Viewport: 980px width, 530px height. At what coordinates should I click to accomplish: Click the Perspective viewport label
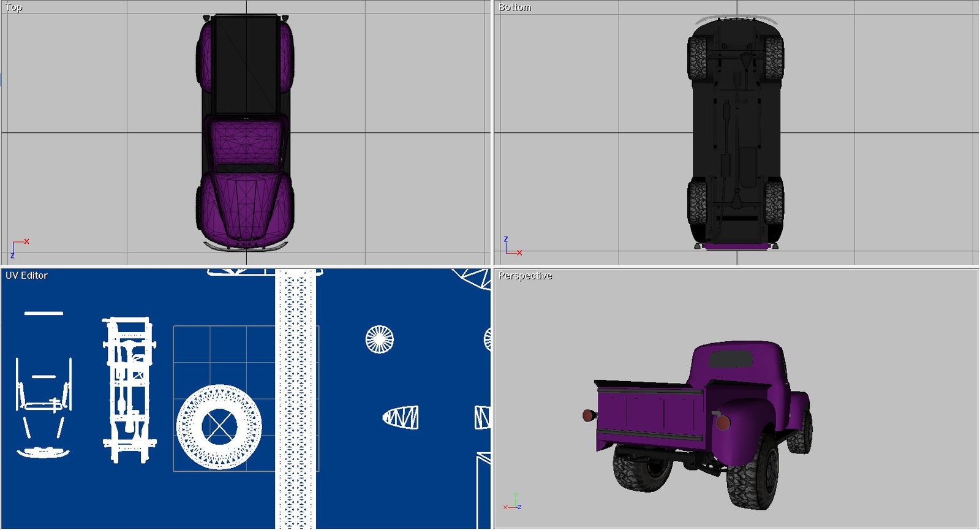tap(525, 276)
